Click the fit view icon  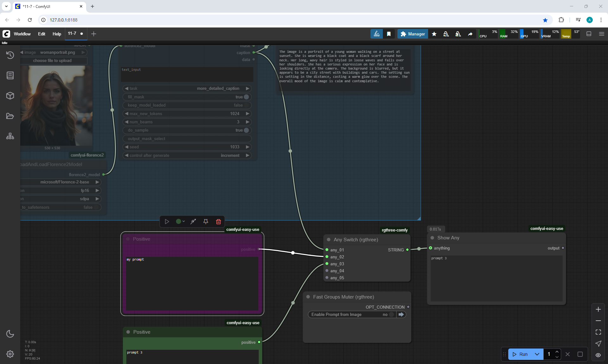point(598,332)
